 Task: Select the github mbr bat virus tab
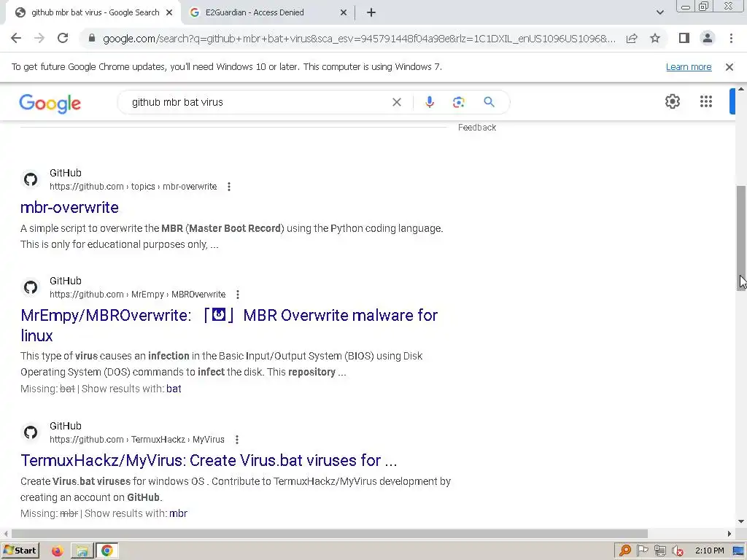[x=95, y=12]
